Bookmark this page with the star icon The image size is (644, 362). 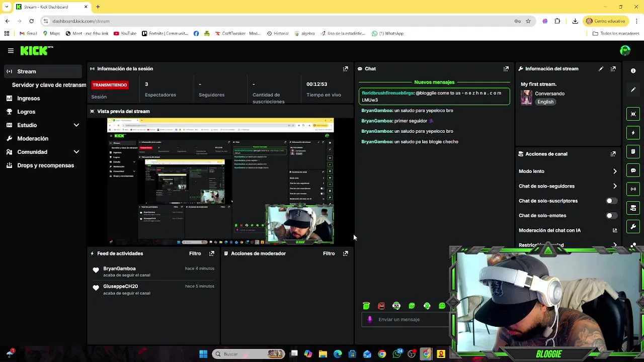pos(528,21)
